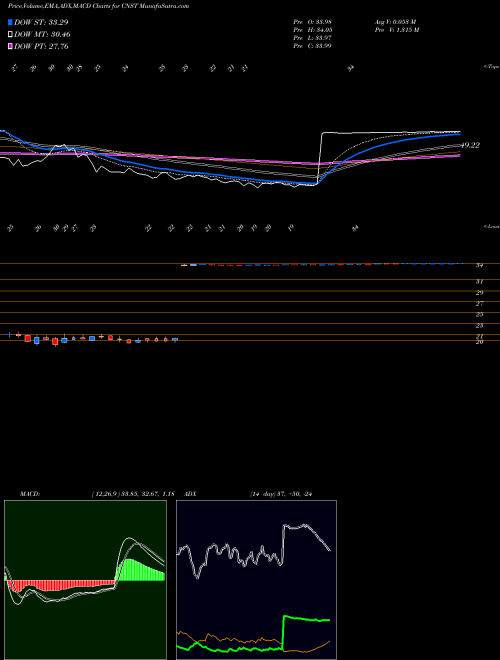Click the 25 price axis label
Screen dimensions: 500x660
coord(479,314)
